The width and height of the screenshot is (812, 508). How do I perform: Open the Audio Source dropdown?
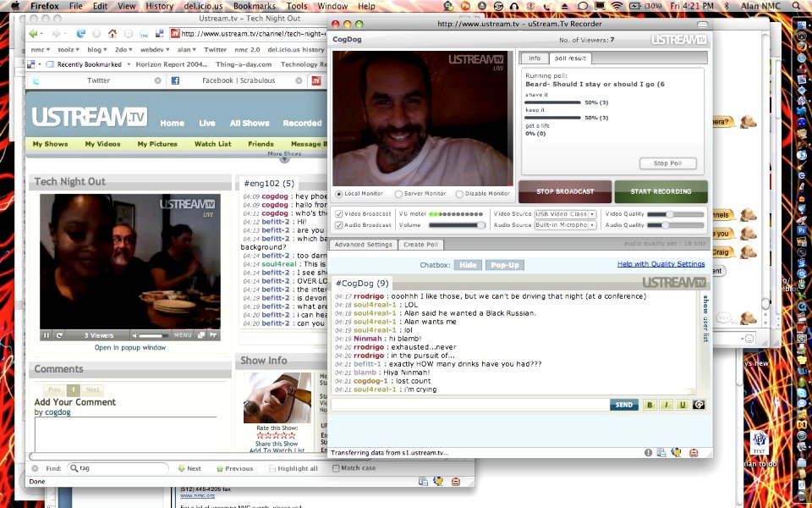coord(565,225)
